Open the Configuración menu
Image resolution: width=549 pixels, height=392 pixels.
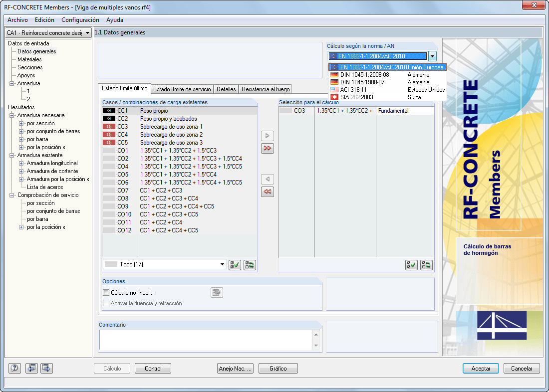coord(80,20)
